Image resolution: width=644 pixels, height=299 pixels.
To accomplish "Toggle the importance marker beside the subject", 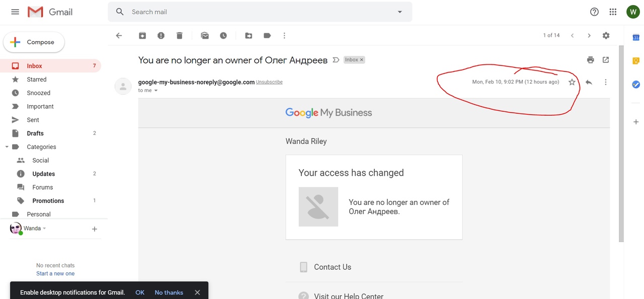I will tap(336, 60).
